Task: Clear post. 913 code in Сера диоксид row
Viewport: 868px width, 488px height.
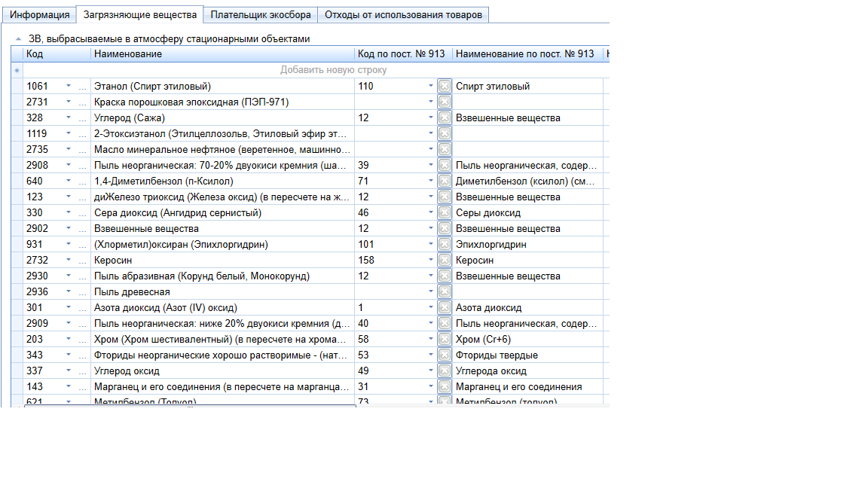Action: 445,212
